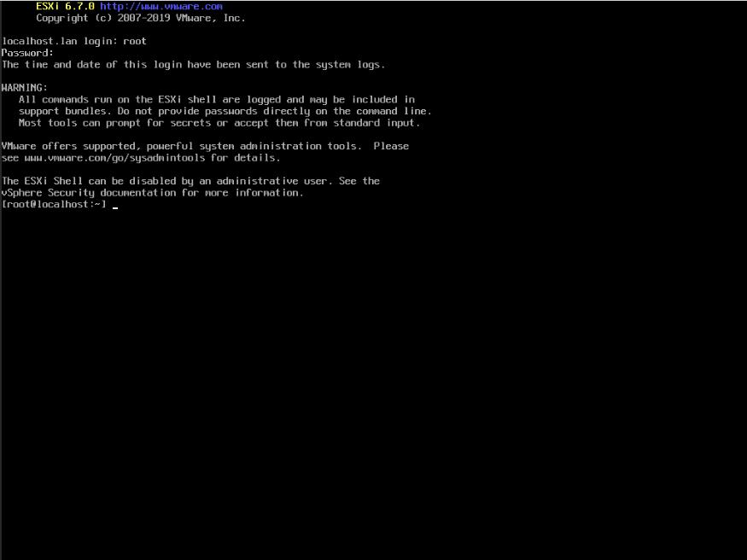Viewport: 747px width, 560px height.
Task: Click the yellow ESXi 6.7.0 version text
Action: (x=65, y=7)
